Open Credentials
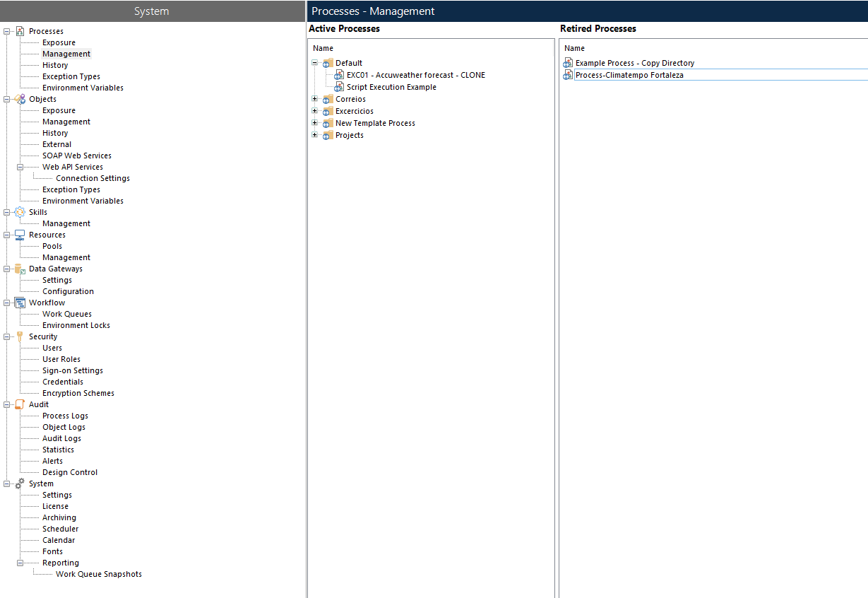 pos(63,382)
